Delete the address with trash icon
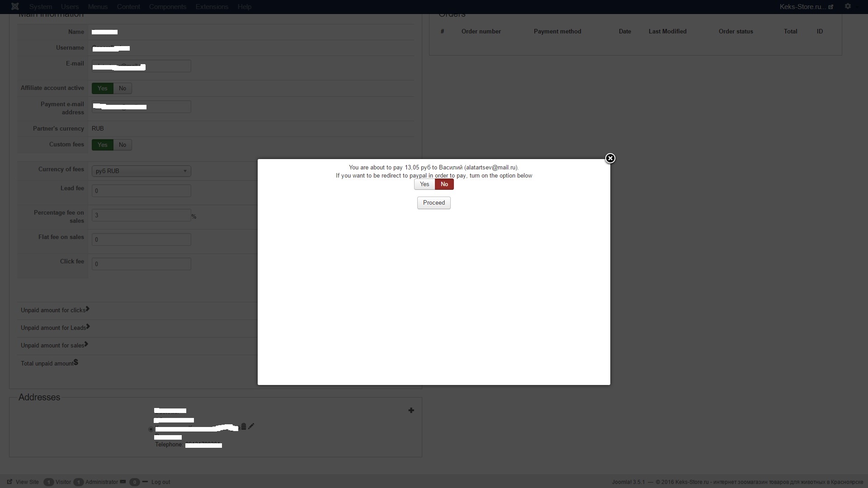The image size is (868, 488). pos(244,427)
